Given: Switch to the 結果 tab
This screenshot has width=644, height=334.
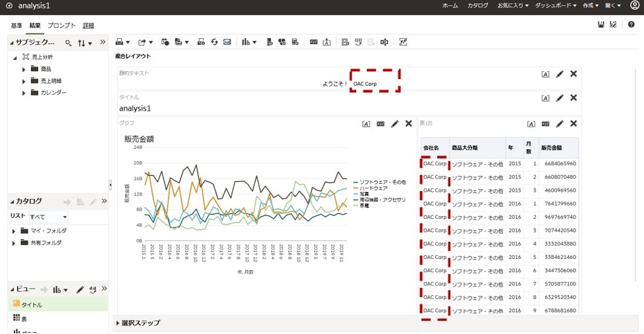Looking at the screenshot, I should 35,26.
